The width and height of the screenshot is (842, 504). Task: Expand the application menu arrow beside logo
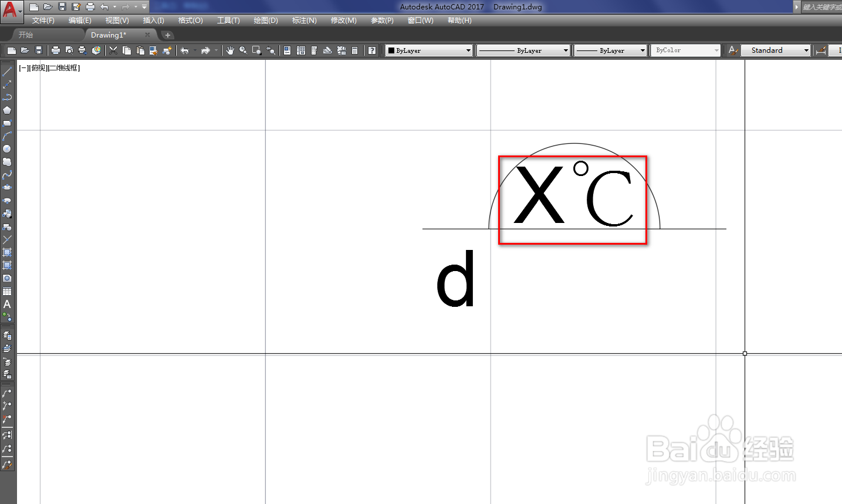point(20,11)
